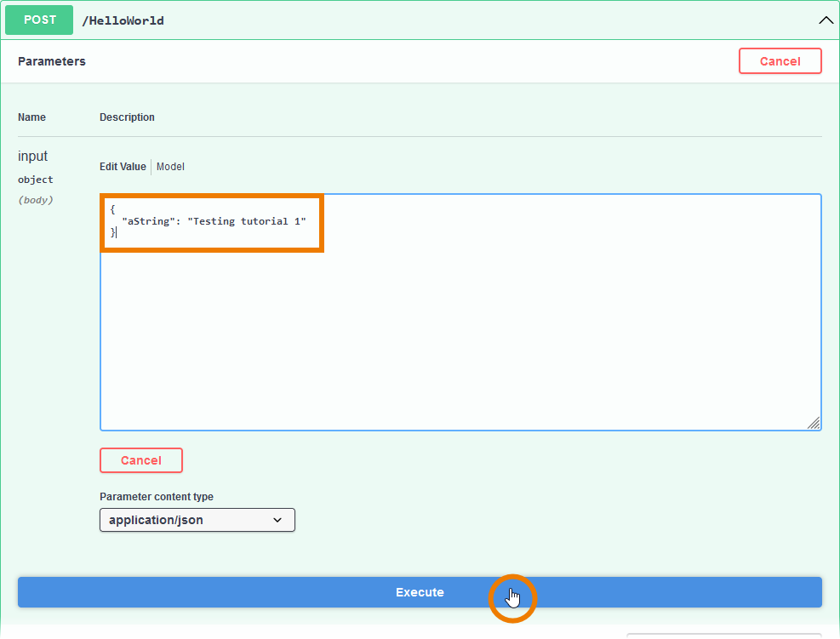Select the Edit Value tab
Image resolution: width=840 pixels, height=639 pixels.
click(123, 167)
